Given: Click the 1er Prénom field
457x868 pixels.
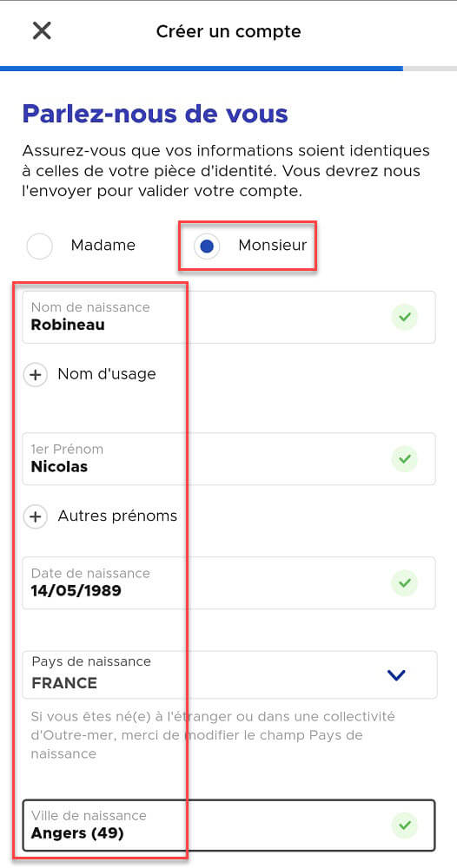Looking at the screenshot, I should click(228, 459).
